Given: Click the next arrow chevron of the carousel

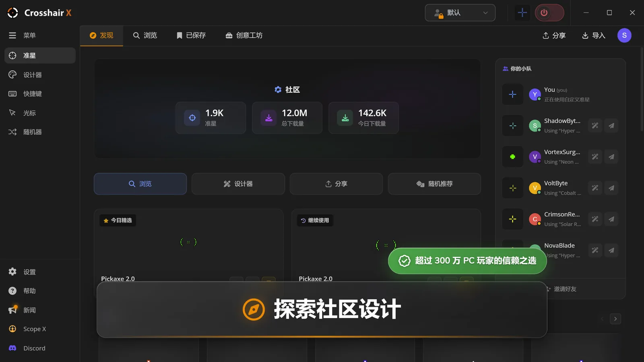Looking at the screenshot, I should 615,319.
